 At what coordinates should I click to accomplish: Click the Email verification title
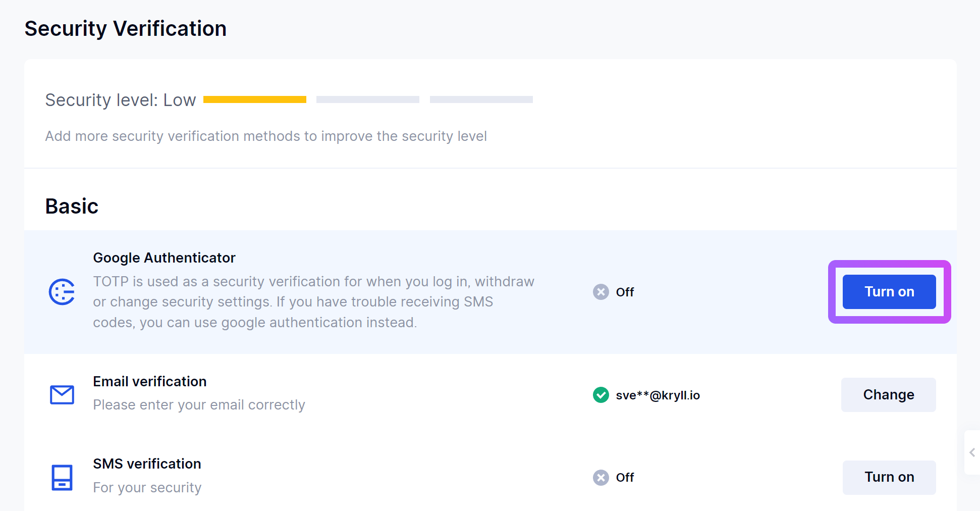point(150,382)
